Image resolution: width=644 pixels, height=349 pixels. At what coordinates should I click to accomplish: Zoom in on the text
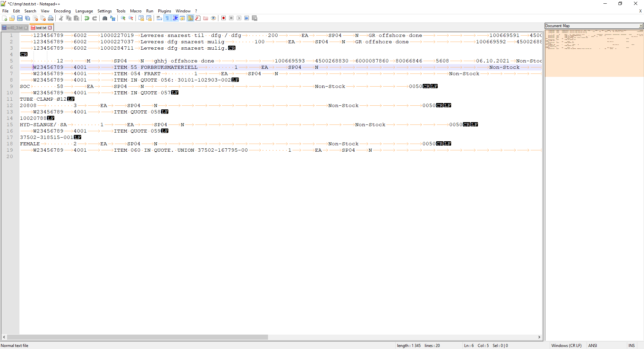[x=123, y=18]
